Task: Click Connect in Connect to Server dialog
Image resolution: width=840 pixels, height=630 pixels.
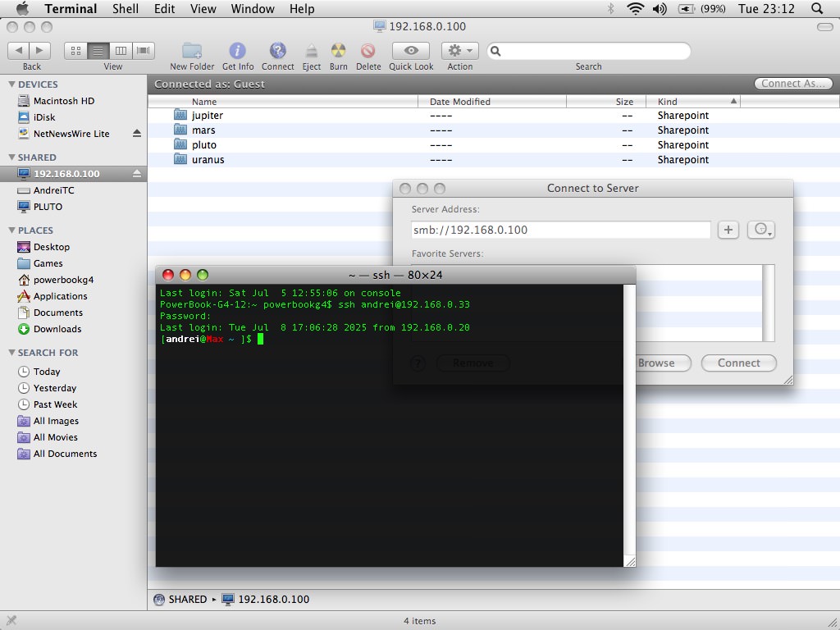Action: (739, 363)
